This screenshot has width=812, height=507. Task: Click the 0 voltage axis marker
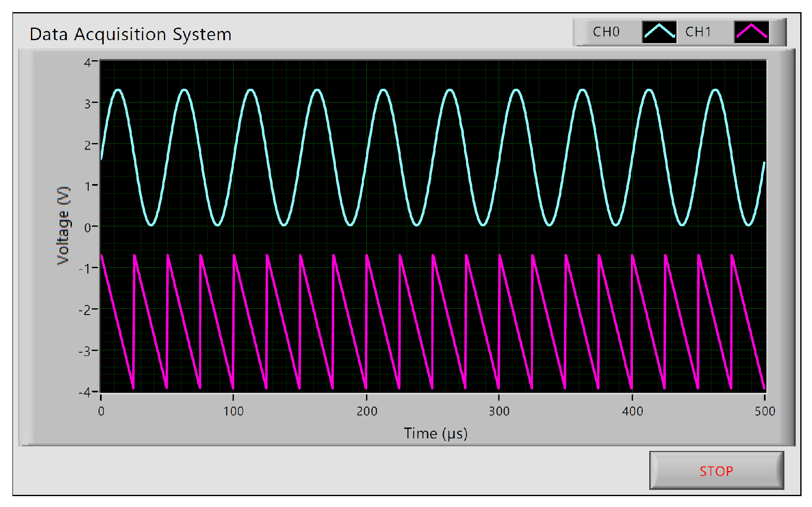point(87,228)
